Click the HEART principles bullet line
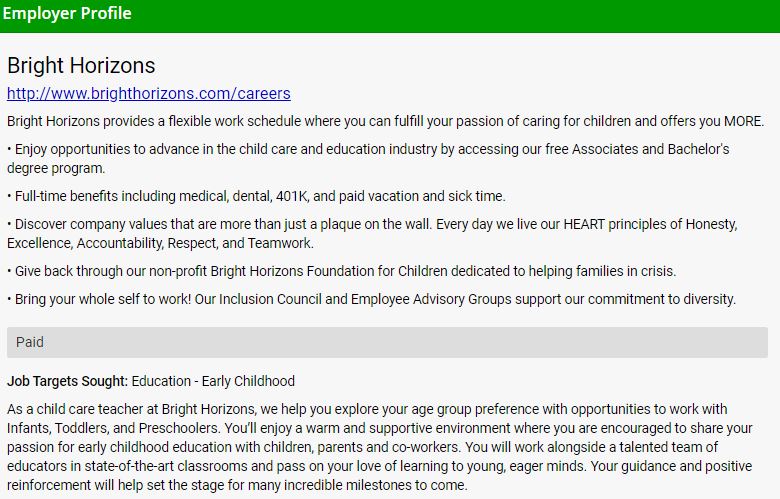The height and width of the screenshot is (499, 780). (x=372, y=224)
